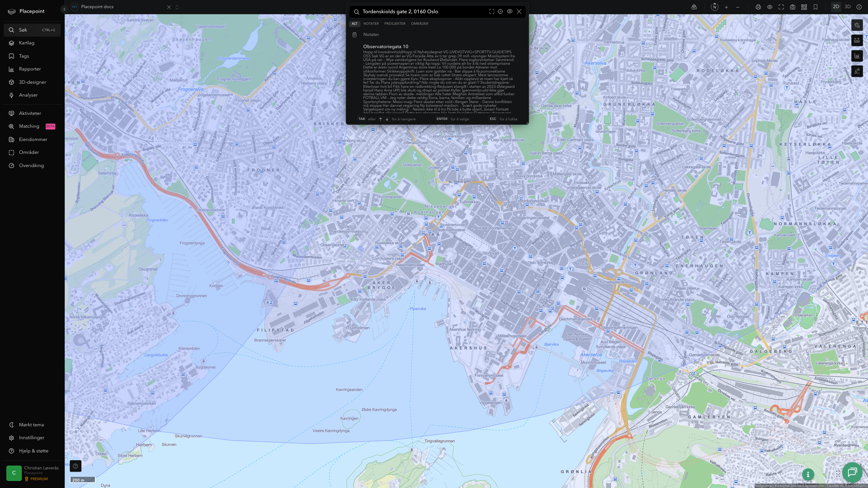Select the OMRÅDER search tab
This screenshot has width=868, height=488.
point(419,24)
